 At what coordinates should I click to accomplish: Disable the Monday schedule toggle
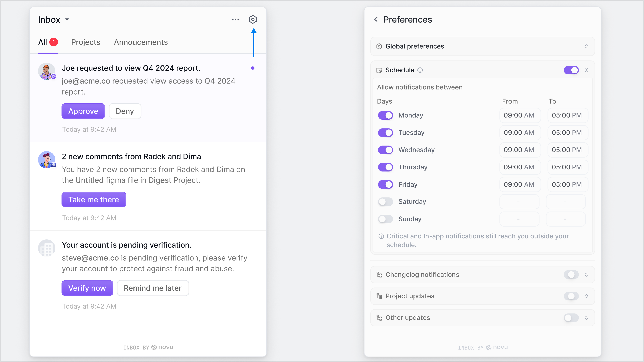tap(385, 115)
